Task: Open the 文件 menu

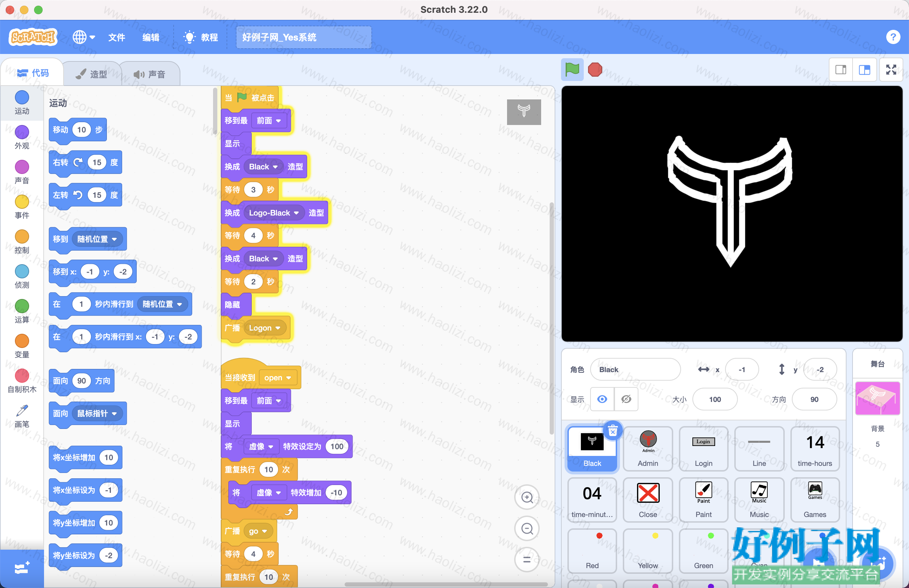Action: pos(116,37)
